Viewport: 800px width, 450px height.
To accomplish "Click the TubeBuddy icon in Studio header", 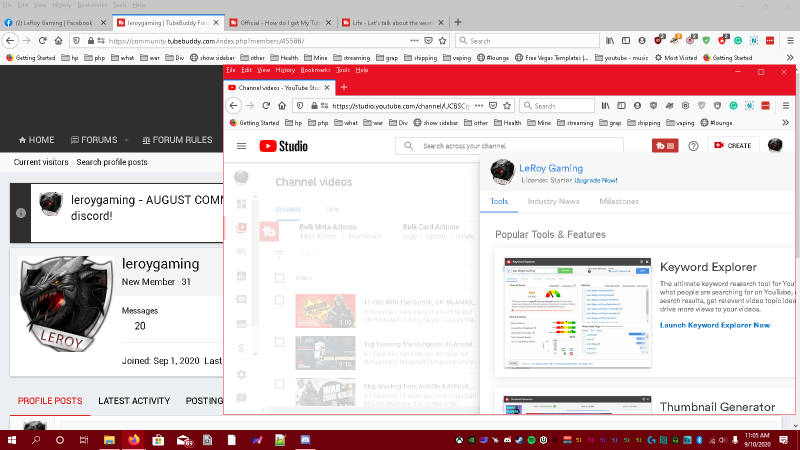I will click(664, 146).
